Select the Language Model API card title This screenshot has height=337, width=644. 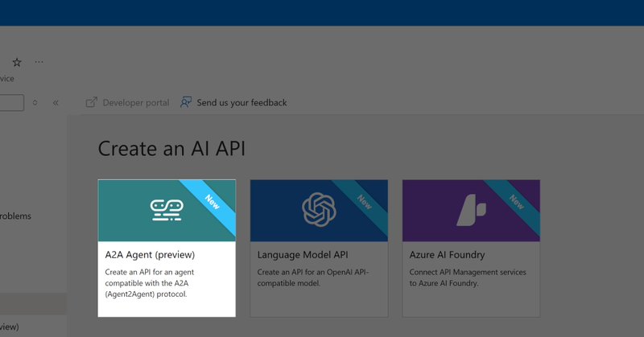(x=303, y=254)
